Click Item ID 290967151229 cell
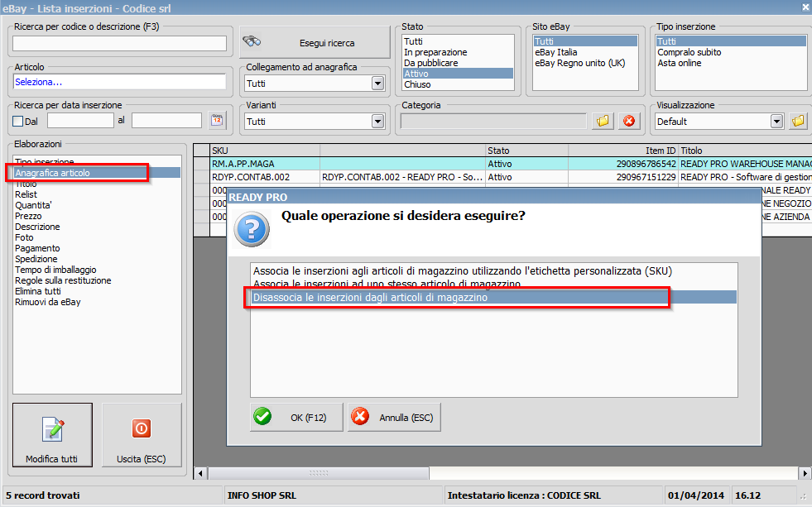The image size is (812, 507). click(623, 177)
